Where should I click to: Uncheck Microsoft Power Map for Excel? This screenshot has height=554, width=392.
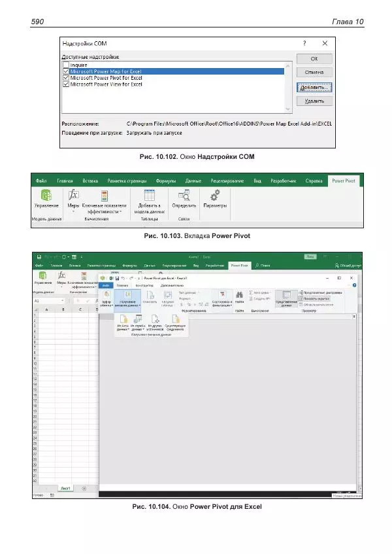66,71
